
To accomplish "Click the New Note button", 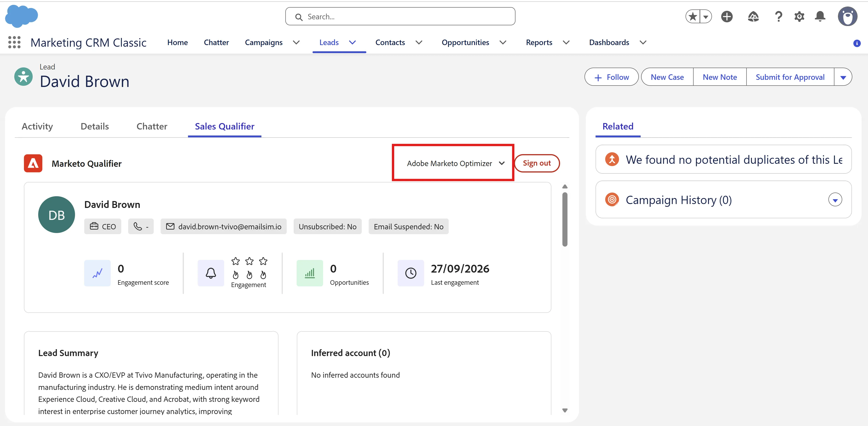I will 720,77.
